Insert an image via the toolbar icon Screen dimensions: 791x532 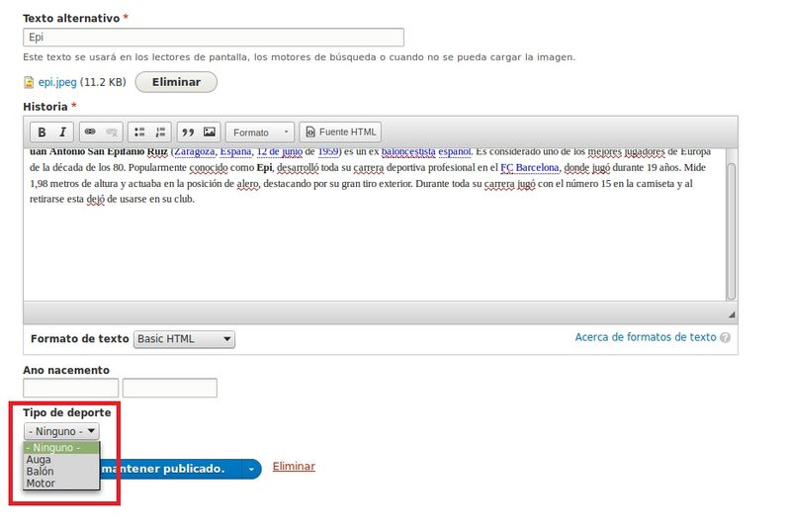pos(210,133)
